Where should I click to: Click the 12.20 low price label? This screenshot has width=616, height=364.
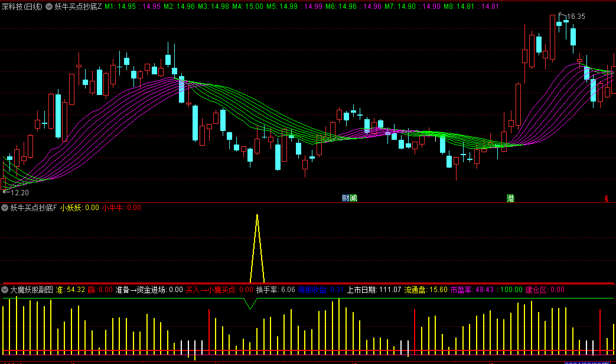(x=19, y=192)
